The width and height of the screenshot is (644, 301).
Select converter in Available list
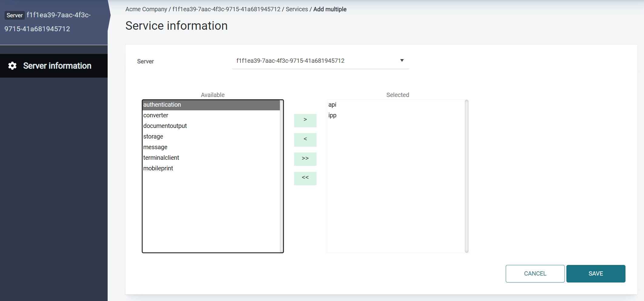point(156,115)
